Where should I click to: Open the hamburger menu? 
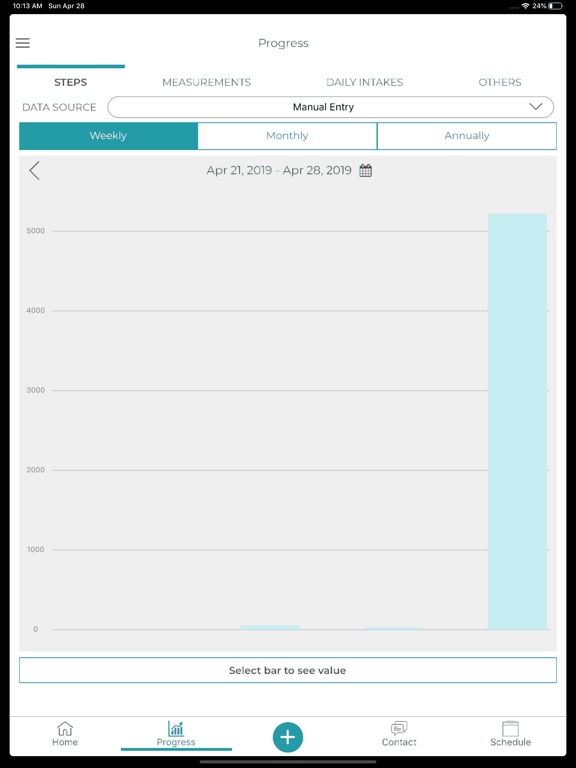coord(23,43)
